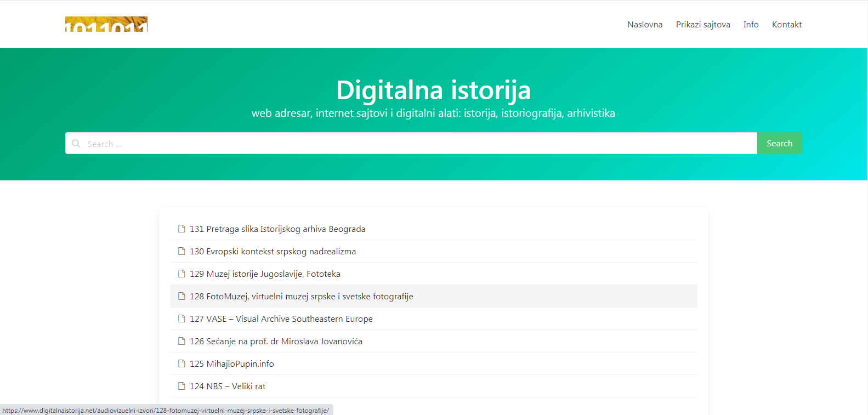Click document icon beside 131 Pretraga slika
The image size is (868, 415).
[181, 229]
